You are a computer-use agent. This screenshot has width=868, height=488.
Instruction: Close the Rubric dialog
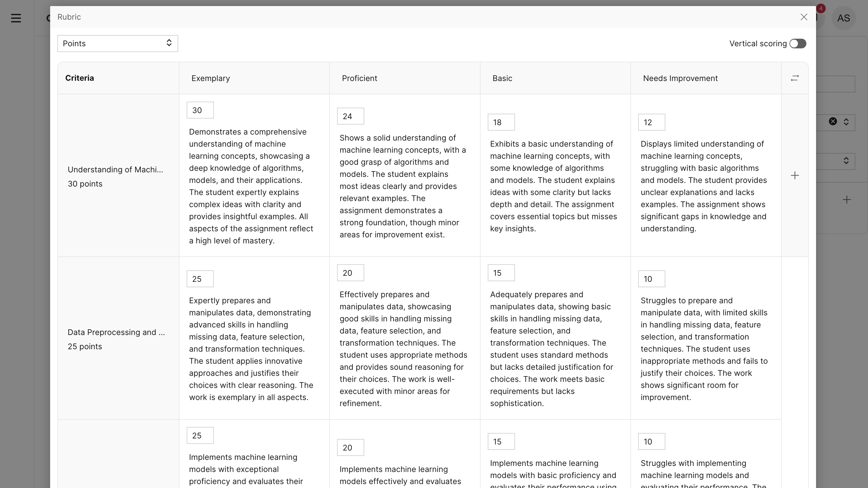tap(804, 17)
